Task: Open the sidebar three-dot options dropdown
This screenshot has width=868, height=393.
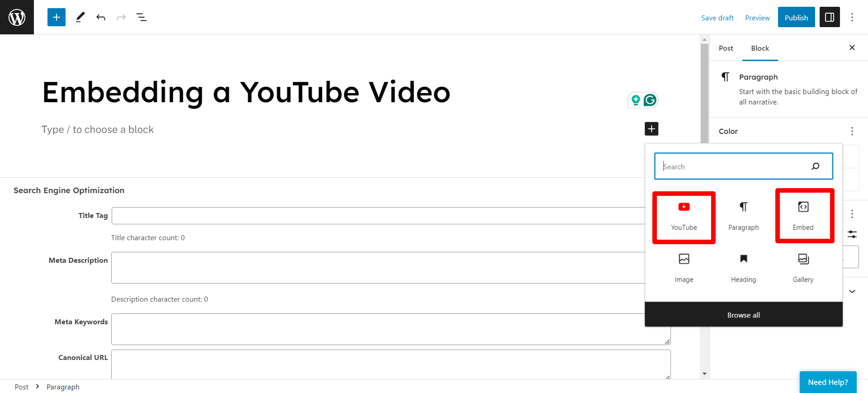Action: 852,213
